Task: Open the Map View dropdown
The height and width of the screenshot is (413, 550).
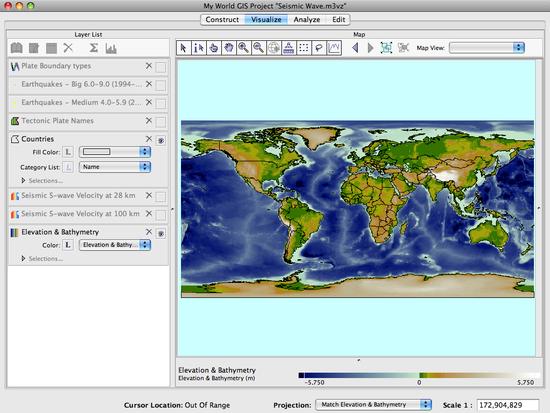Action: click(x=487, y=48)
